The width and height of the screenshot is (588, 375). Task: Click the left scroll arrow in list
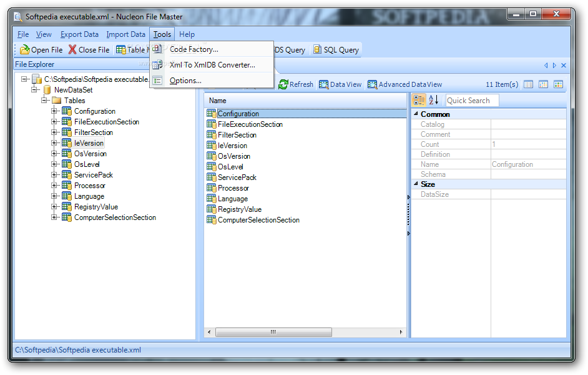coord(209,332)
